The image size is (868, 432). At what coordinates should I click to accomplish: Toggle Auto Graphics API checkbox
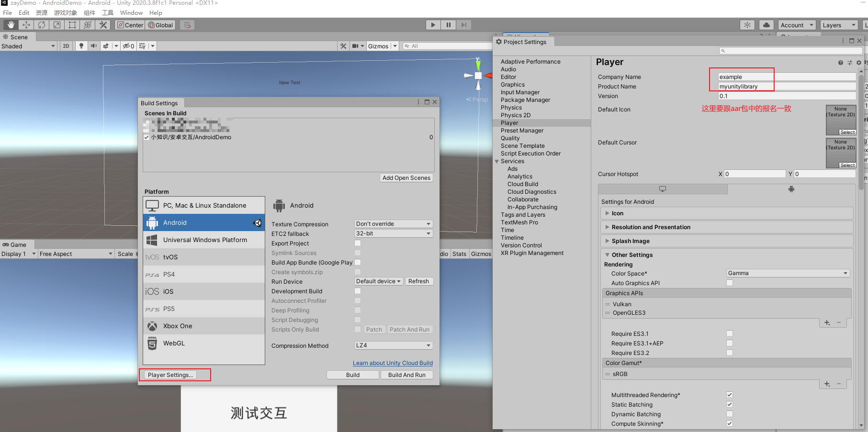click(730, 283)
